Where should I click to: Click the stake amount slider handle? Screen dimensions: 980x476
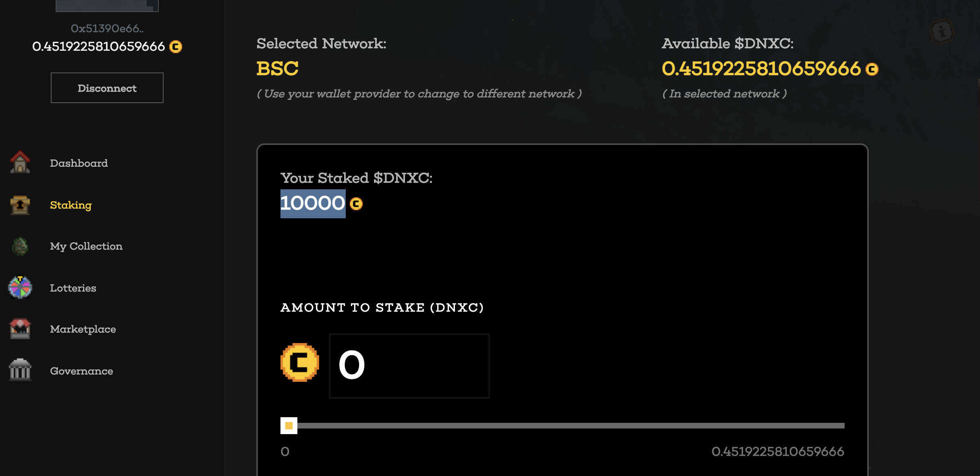(289, 426)
